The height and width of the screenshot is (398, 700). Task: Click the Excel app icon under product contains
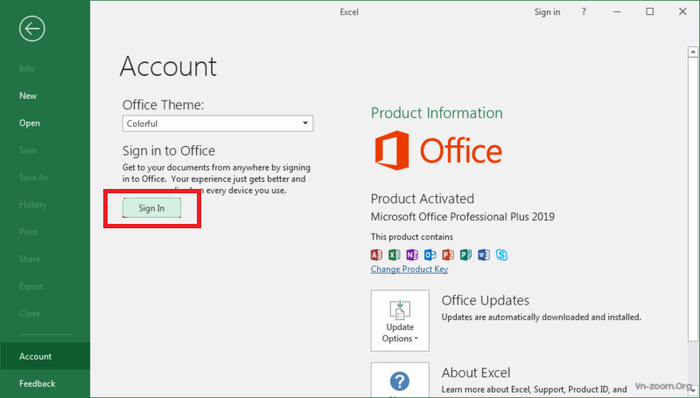(394, 255)
